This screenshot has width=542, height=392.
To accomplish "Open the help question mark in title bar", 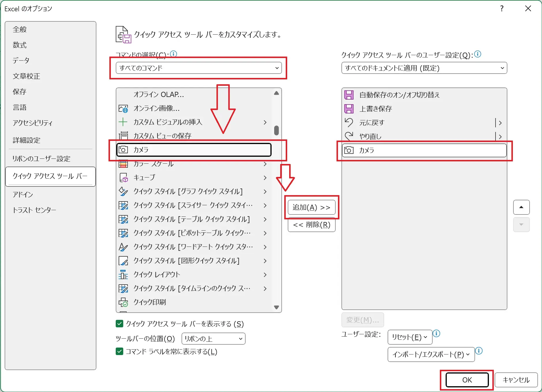I will click(x=502, y=8).
